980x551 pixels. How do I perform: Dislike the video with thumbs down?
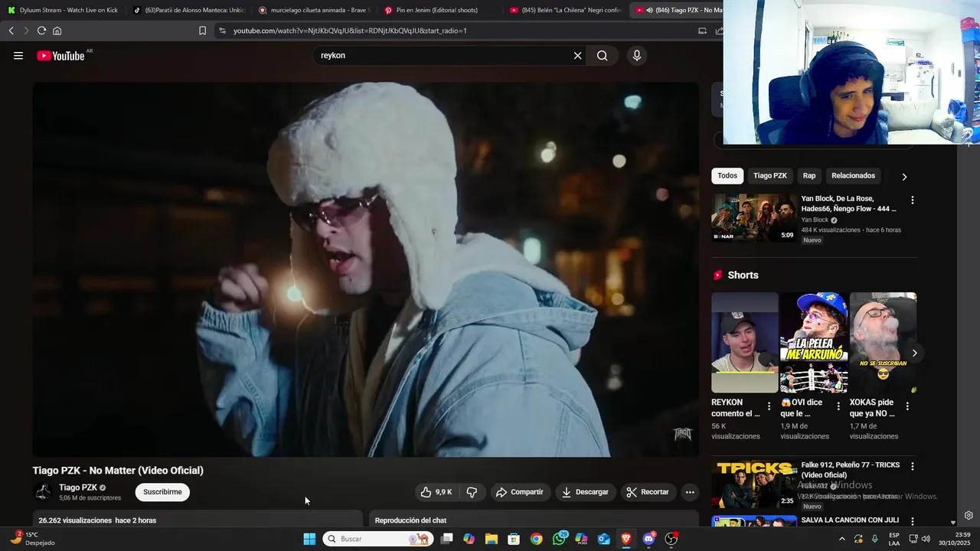(472, 492)
